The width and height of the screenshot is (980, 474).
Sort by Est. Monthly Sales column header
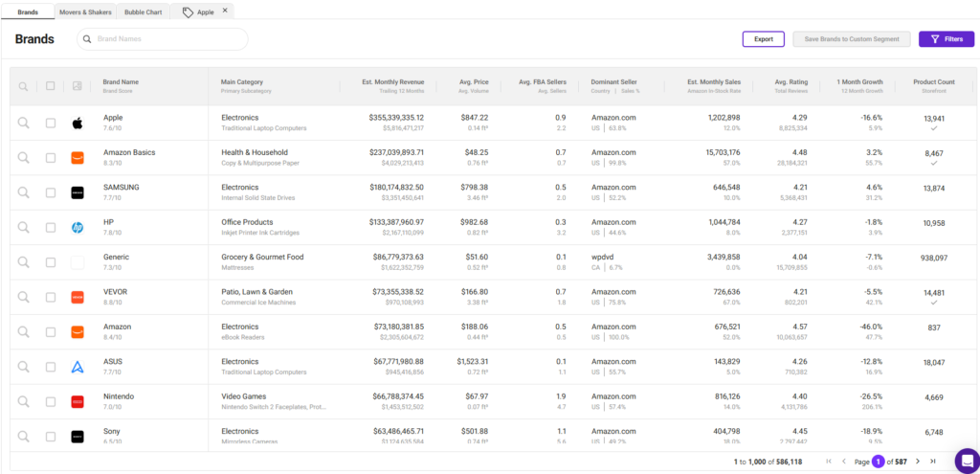[x=714, y=82]
